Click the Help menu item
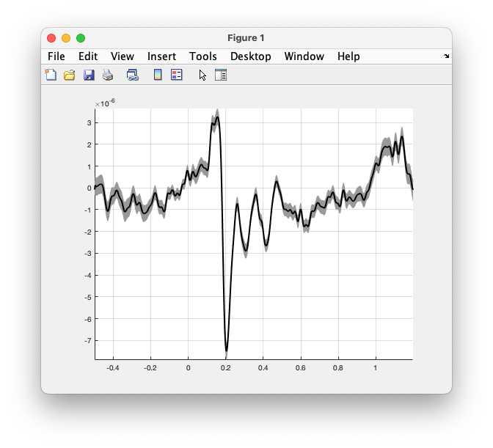This screenshot has height=448, width=493. pos(348,56)
